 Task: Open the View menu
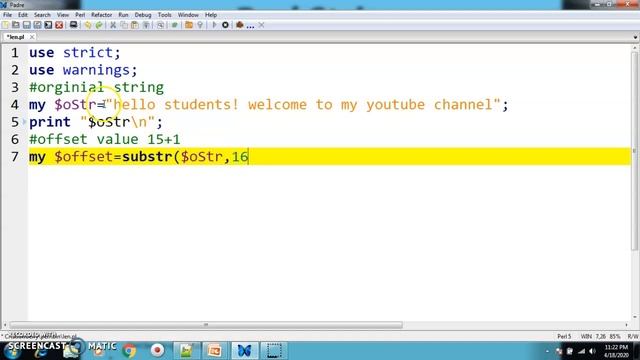click(x=62, y=15)
